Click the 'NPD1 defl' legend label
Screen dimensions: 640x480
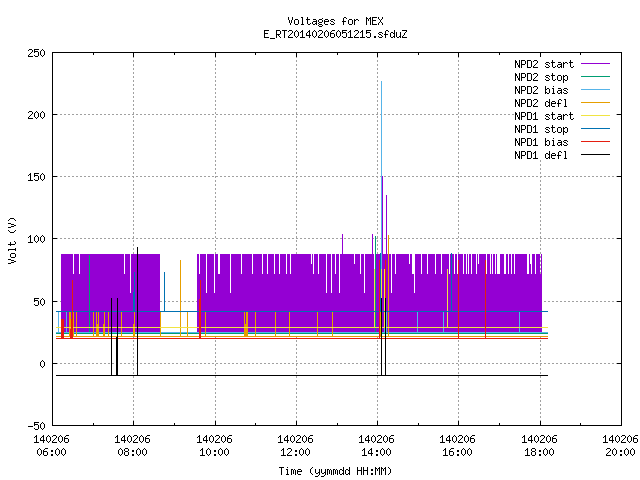(541, 155)
